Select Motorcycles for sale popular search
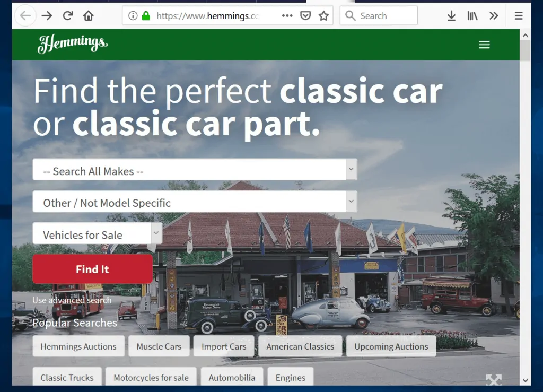543x392 pixels. (151, 377)
